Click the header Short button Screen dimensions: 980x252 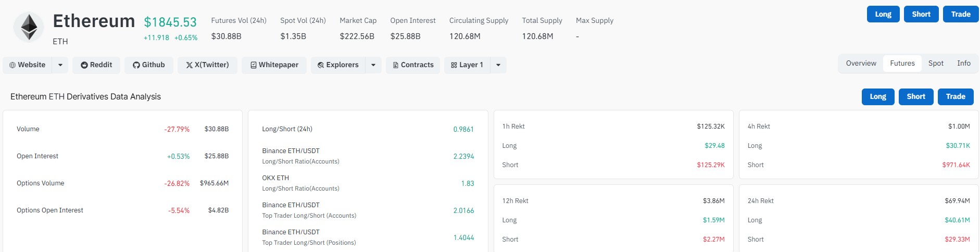click(x=921, y=14)
